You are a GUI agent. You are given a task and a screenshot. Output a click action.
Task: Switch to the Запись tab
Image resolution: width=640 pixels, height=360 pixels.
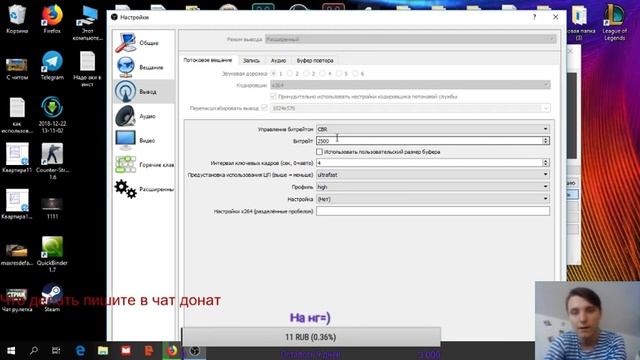pos(251,60)
